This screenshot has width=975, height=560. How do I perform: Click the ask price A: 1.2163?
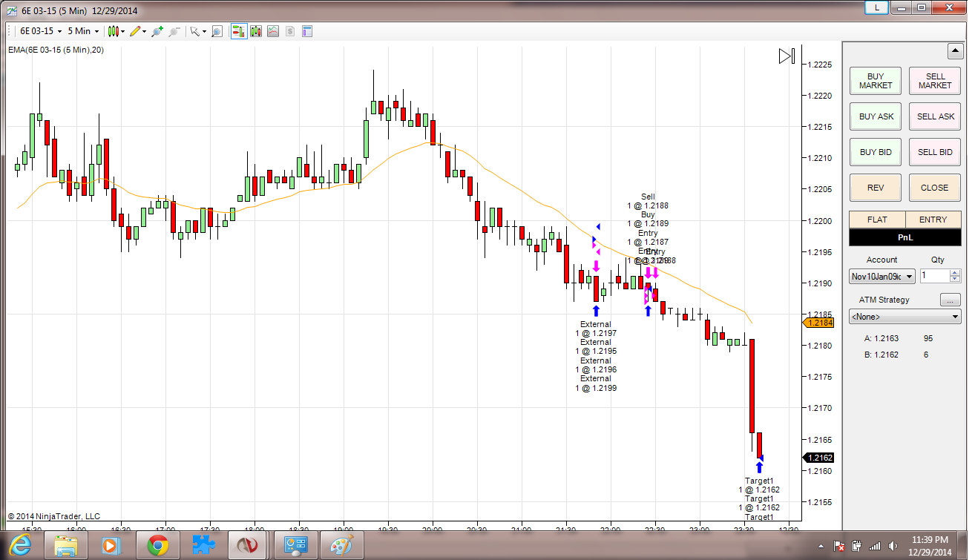(x=882, y=338)
